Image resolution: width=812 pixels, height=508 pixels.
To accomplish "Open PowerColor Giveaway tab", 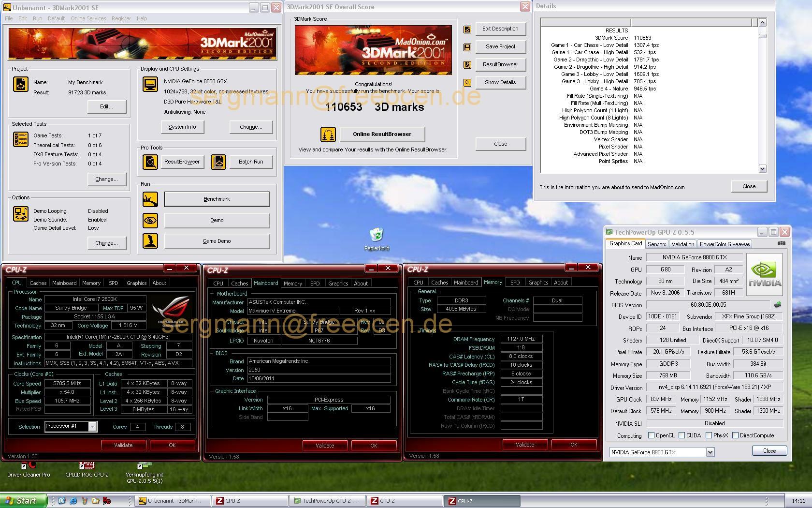I will click(725, 244).
